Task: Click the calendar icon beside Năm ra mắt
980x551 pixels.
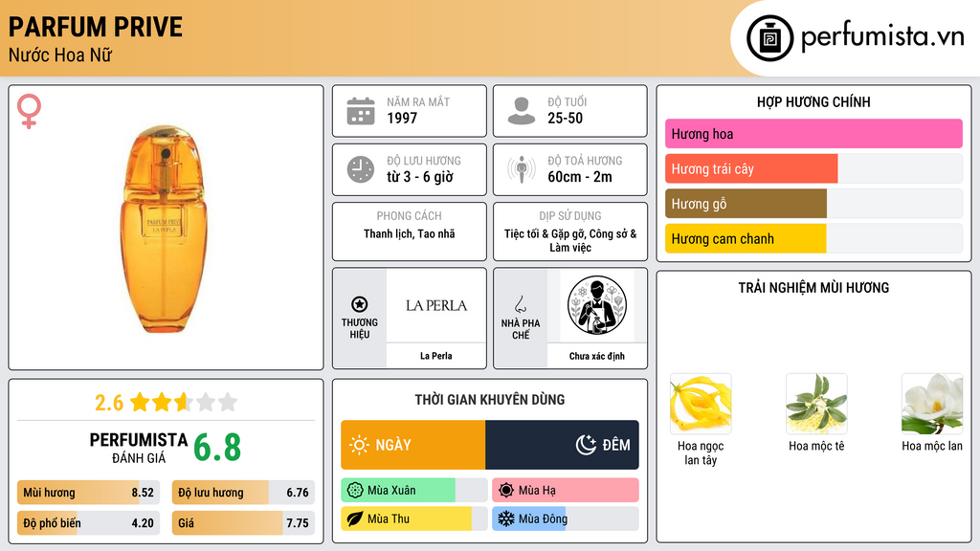Action: pos(361,111)
